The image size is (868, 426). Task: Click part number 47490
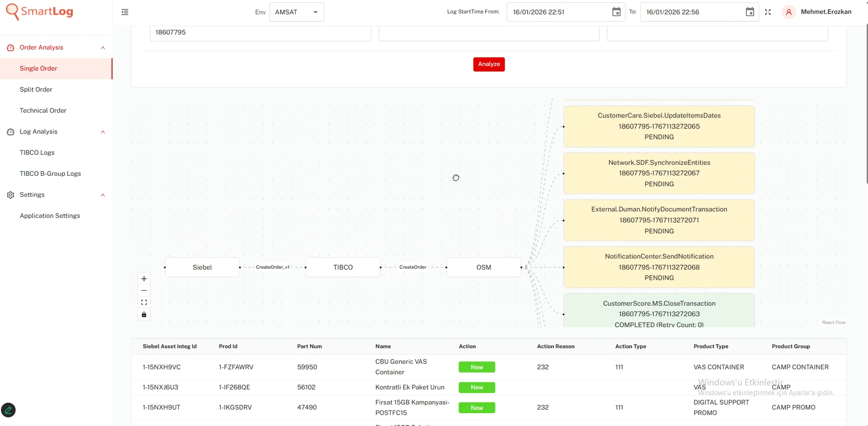point(307,408)
